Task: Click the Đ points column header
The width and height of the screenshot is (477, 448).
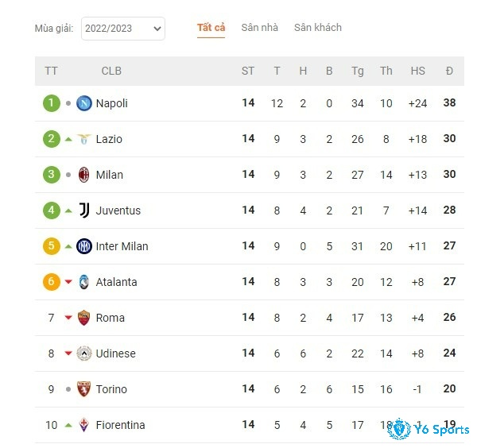Action: click(x=449, y=71)
